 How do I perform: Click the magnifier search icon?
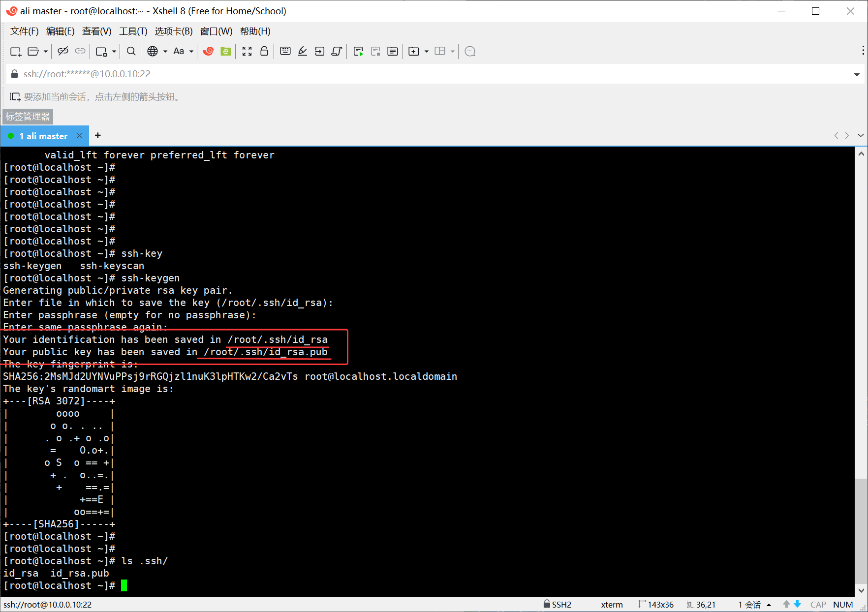pyautogui.click(x=131, y=51)
